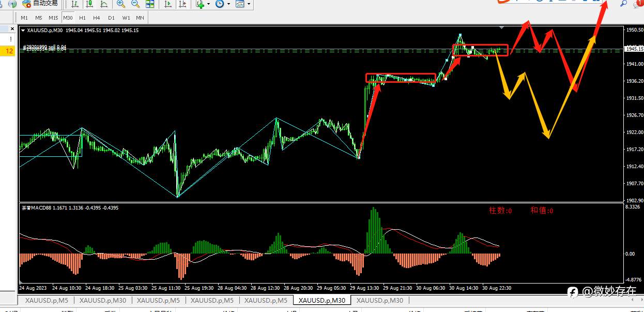The image size is (644, 312).
Task: Tile the chart windows
Action: tap(150, 4)
